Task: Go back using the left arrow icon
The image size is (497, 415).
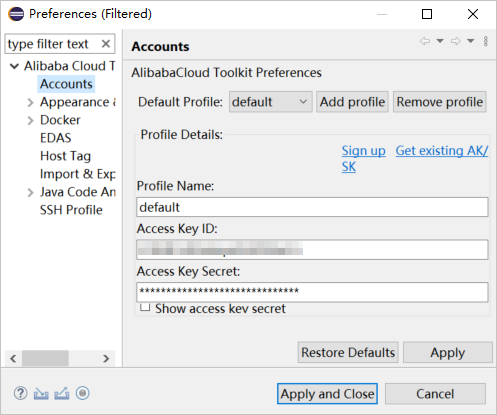Action: [x=425, y=41]
